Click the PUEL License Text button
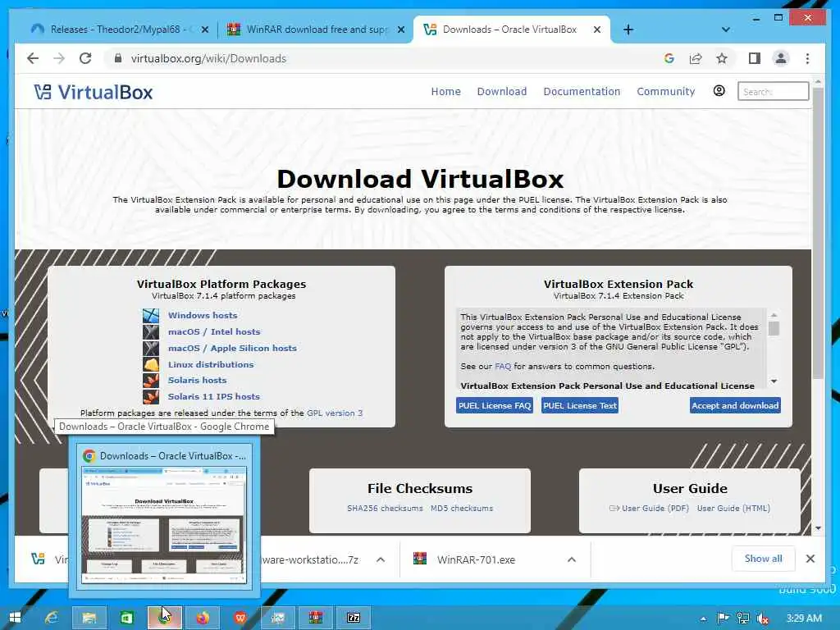This screenshot has width=840, height=630. pyautogui.click(x=580, y=405)
